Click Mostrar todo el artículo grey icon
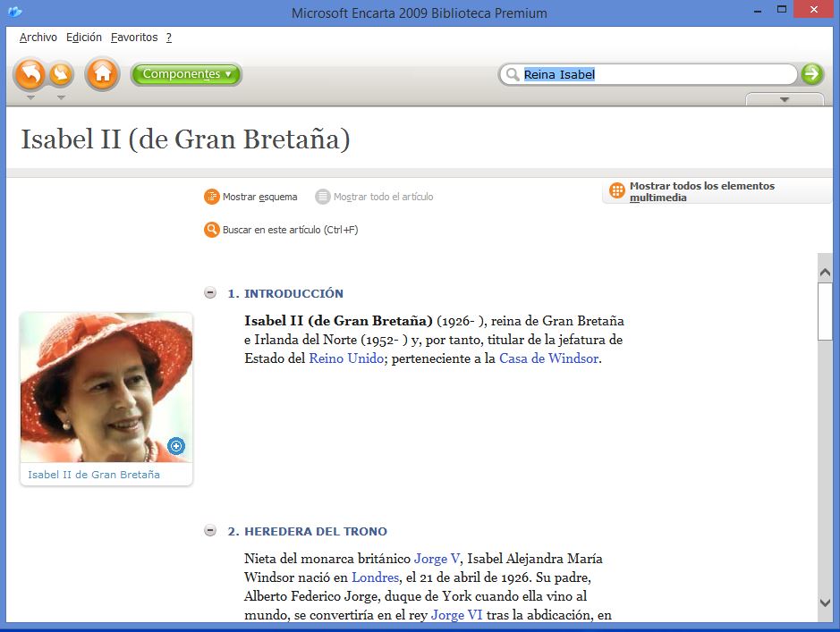Viewport: 840px width, 632px height. coord(323,197)
